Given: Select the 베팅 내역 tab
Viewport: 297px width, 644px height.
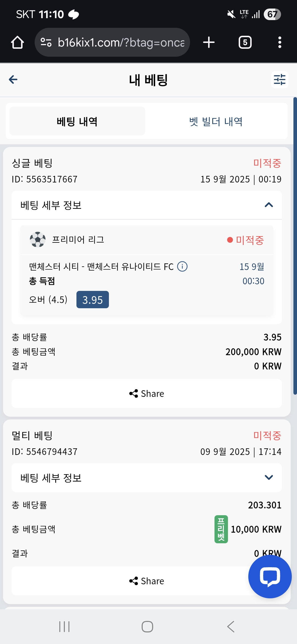Looking at the screenshot, I should point(77,121).
